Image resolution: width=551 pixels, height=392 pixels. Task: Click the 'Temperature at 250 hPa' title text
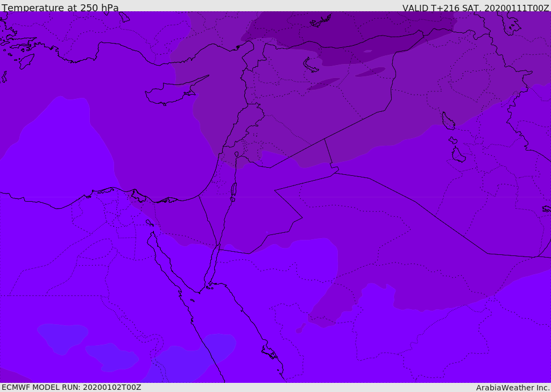(x=60, y=8)
